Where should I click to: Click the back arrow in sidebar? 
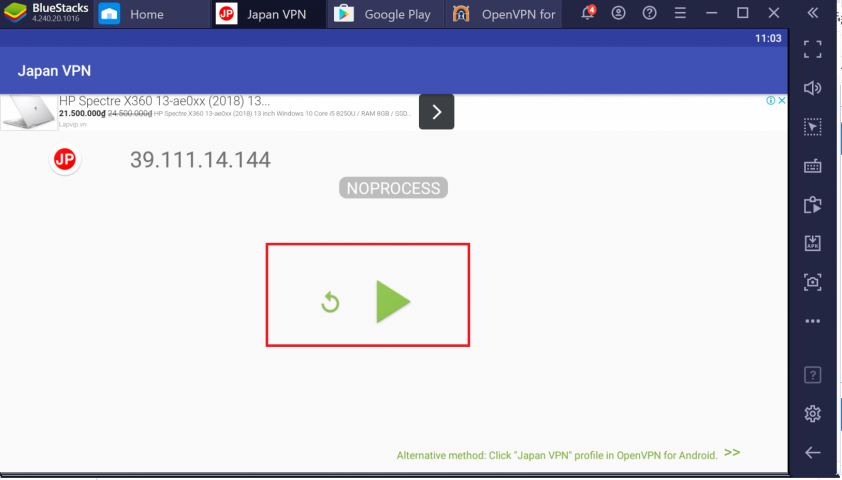pyautogui.click(x=812, y=453)
